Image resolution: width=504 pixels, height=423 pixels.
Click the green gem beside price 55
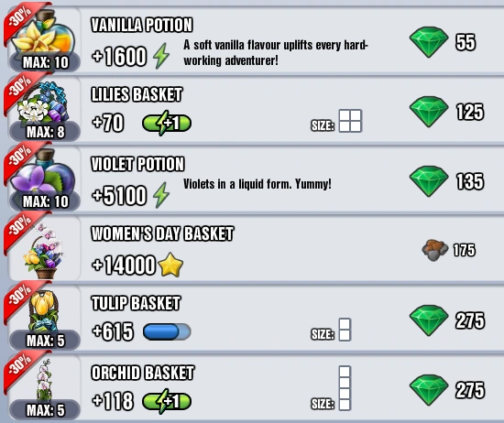429,42
